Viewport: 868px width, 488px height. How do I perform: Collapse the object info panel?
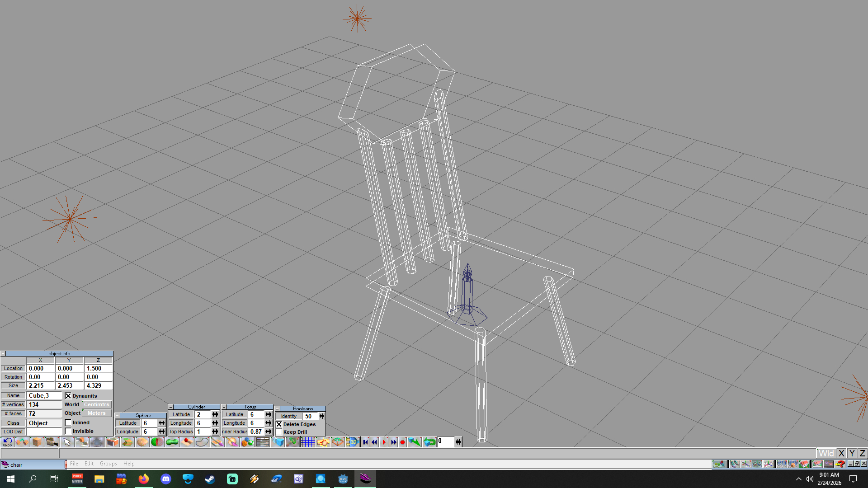click(x=3, y=354)
